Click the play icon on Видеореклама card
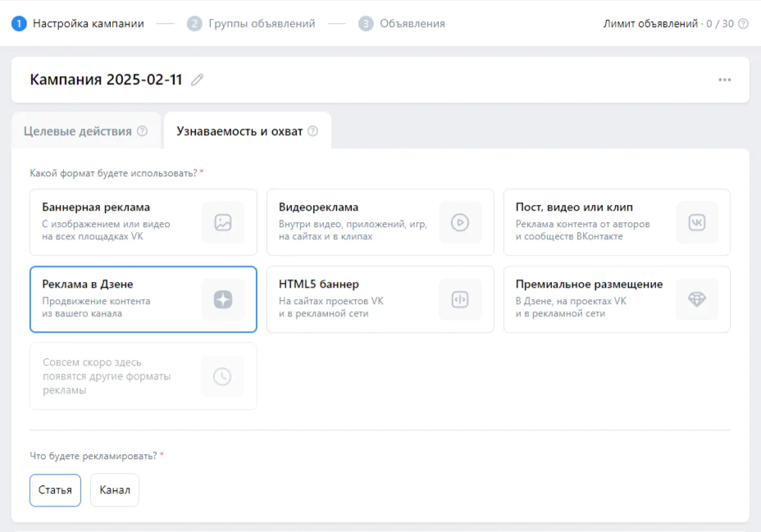 tap(459, 223)
